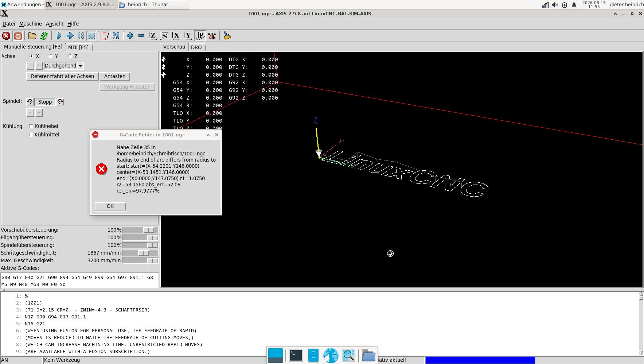Viewport: 644px width, 364px height.
Task: Reload the current file
Action: click(x=44, y=36)
